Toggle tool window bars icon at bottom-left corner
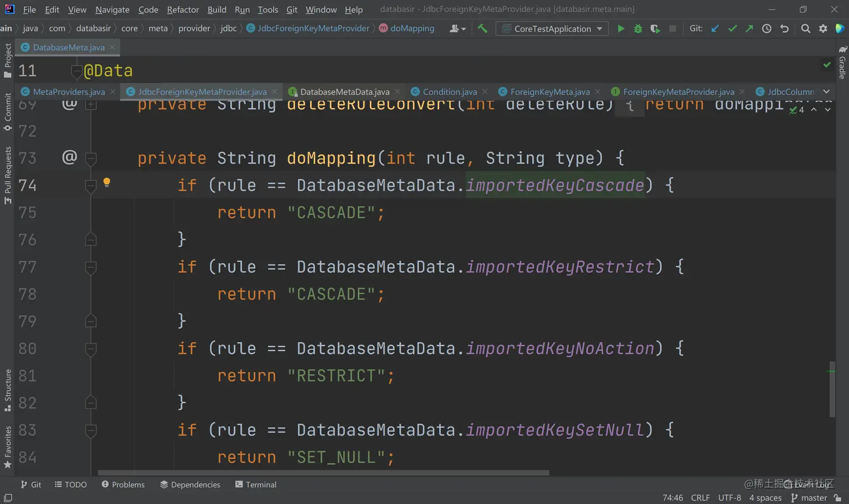The image size is (849, 504). 8,498
